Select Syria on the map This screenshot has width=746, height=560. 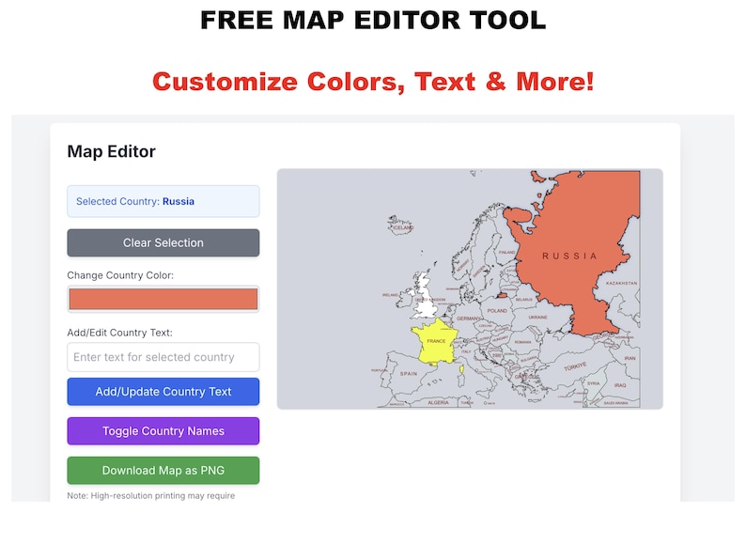[593, 383]
